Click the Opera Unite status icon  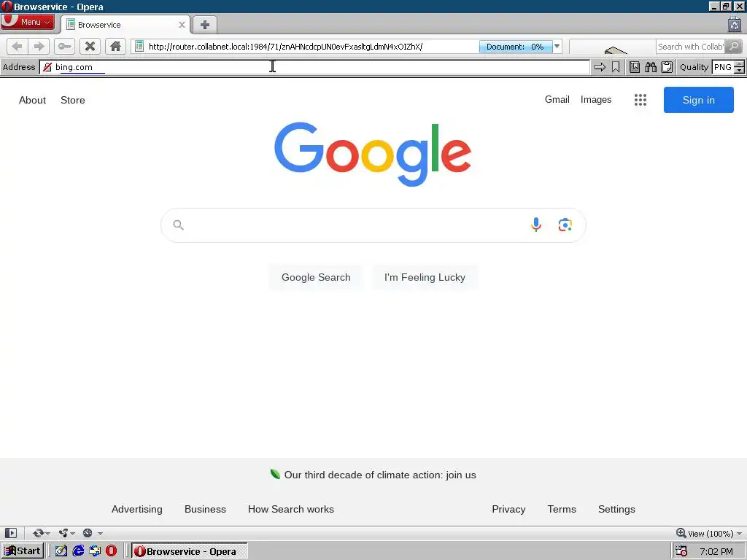63,533
